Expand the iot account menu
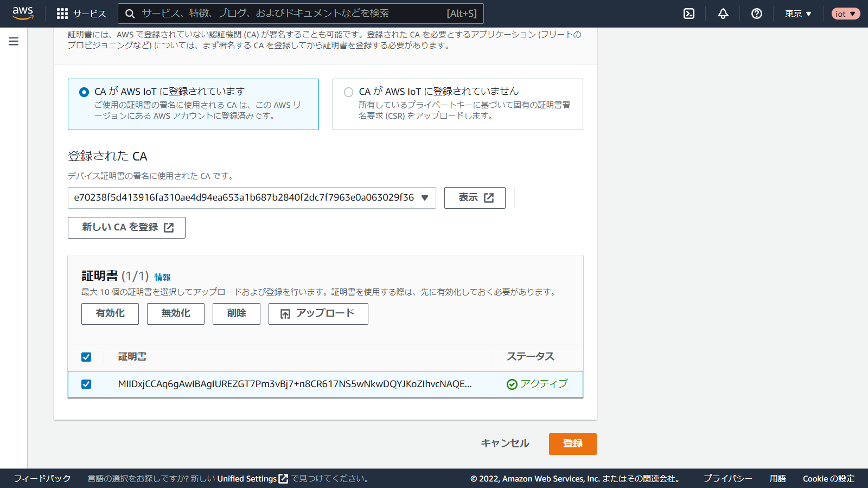The height and width of the screenshot is (488, 868). pos(845,14)
